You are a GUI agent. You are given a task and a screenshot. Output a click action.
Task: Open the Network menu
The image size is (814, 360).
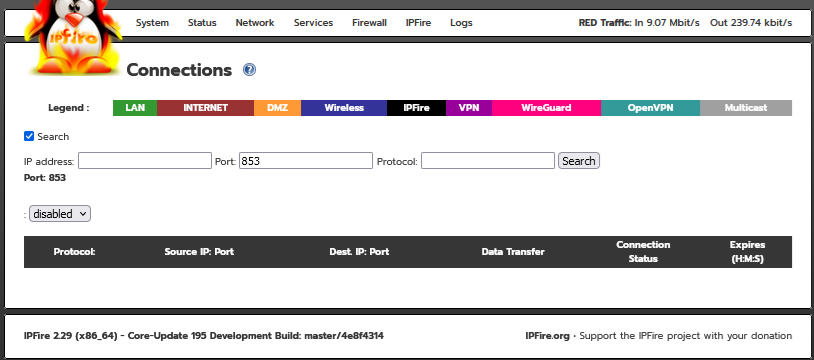pos(255,23)
